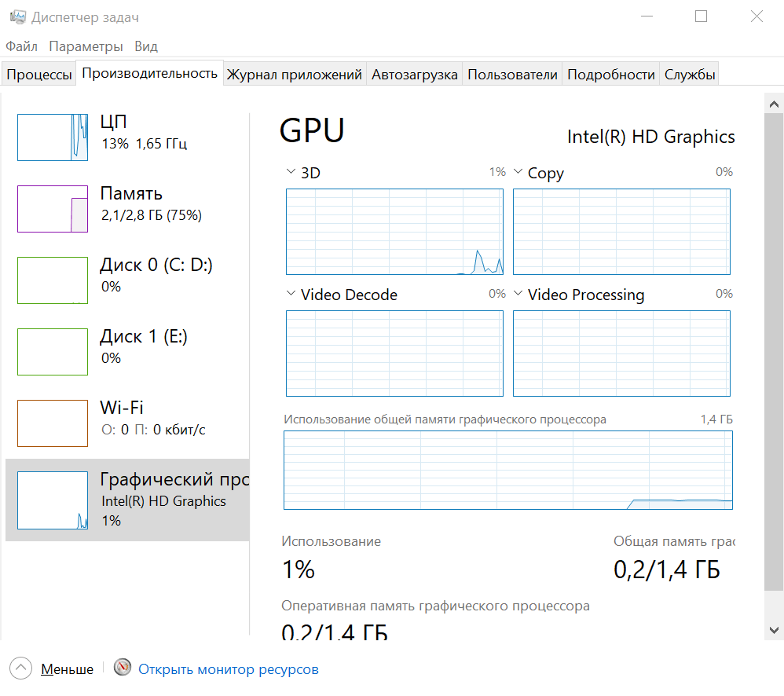784x696 pixels.
Task: Select the CPU (ЦП) mini graph thumbnail
Action: [53, 137]
